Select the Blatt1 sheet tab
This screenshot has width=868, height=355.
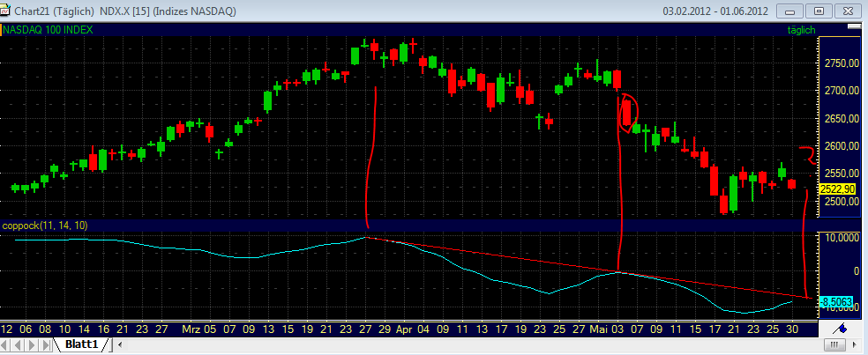click(81, 344)
